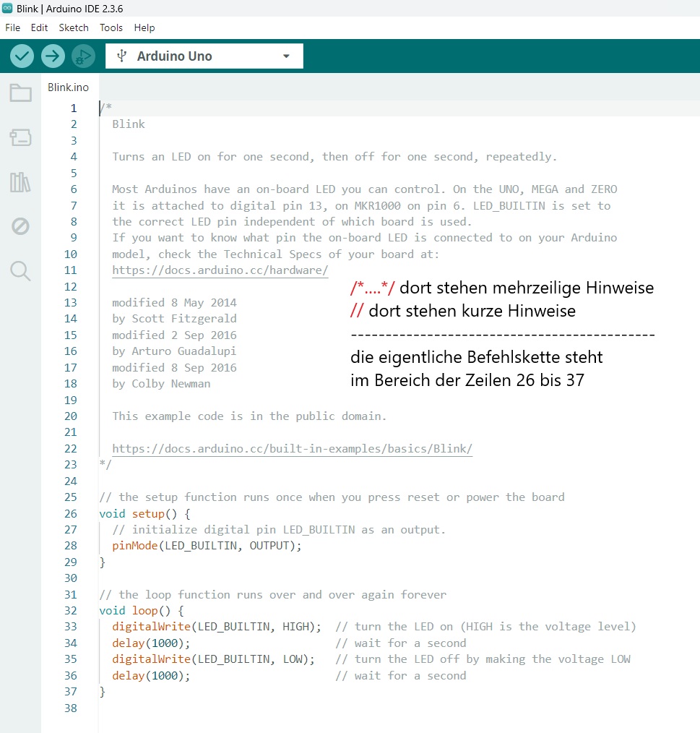The width and height of the screenshot is (700, 733).
Task: Select the Blink.ino tab
Action: pyautogui.click(x=68, y=87)
